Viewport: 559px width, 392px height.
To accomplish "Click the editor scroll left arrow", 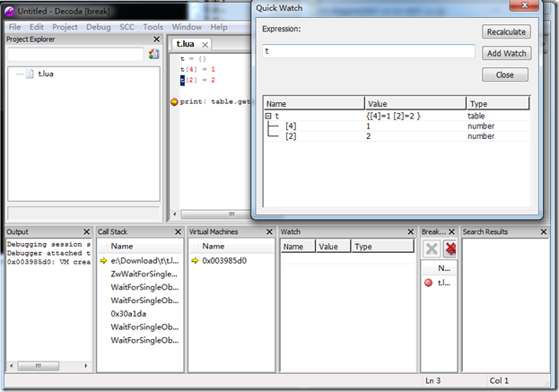I will (x=175, y=214).
